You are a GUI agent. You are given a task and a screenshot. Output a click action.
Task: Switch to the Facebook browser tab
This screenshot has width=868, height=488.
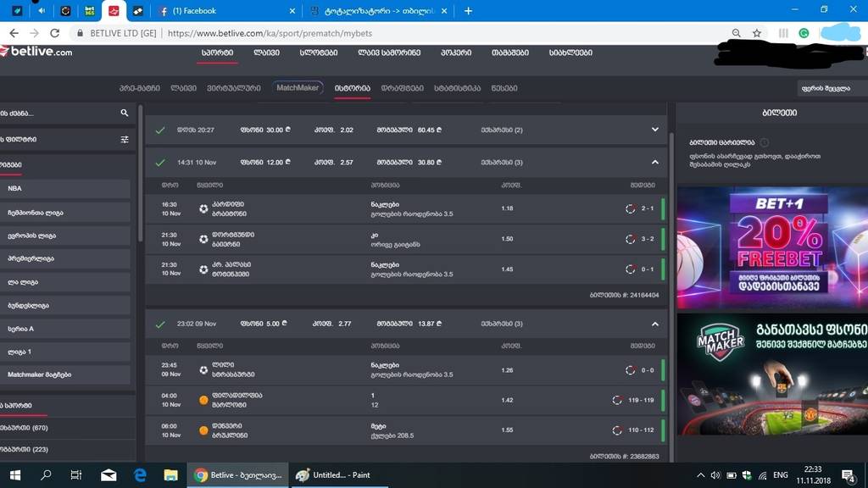pos(225,10)
